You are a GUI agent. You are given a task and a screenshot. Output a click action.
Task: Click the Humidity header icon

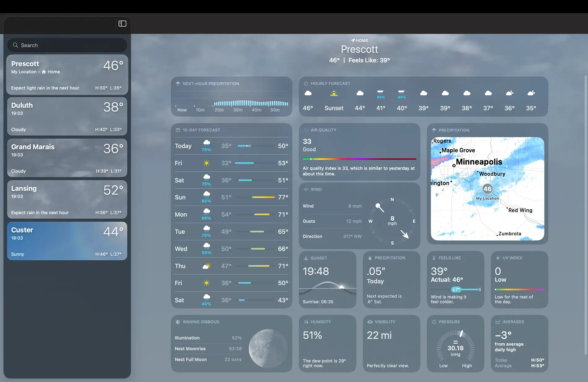(x=306, y=322)
